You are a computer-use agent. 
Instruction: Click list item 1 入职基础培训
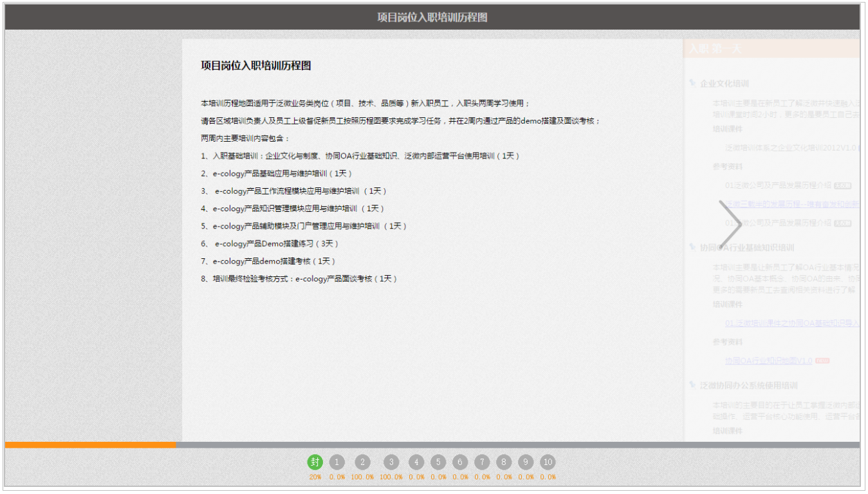click(360, 156)
